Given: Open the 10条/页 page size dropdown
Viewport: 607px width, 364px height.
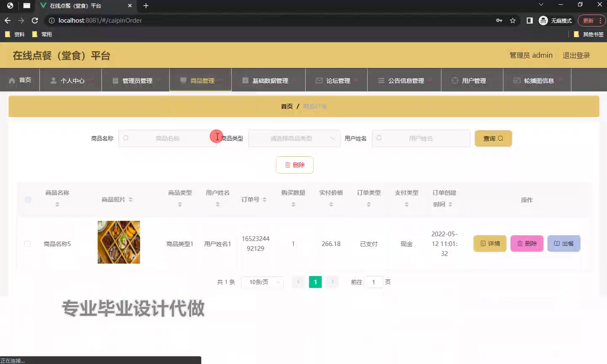Looking at the screenshot, I should pyautogui.click(x=262, y=282).
